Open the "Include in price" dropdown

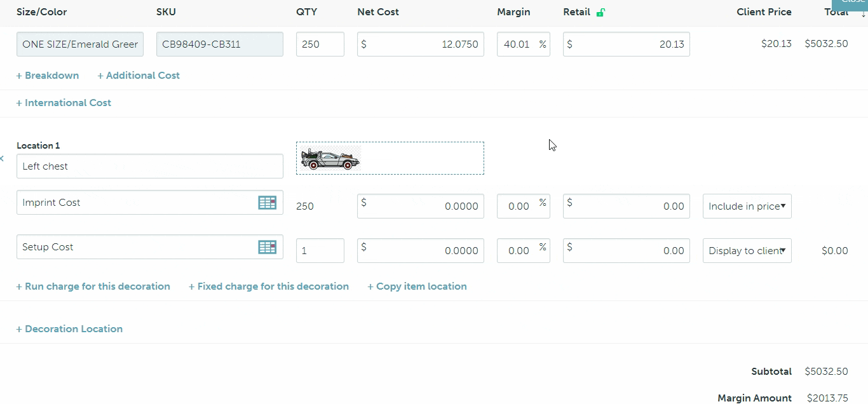(x=747, y=206)
